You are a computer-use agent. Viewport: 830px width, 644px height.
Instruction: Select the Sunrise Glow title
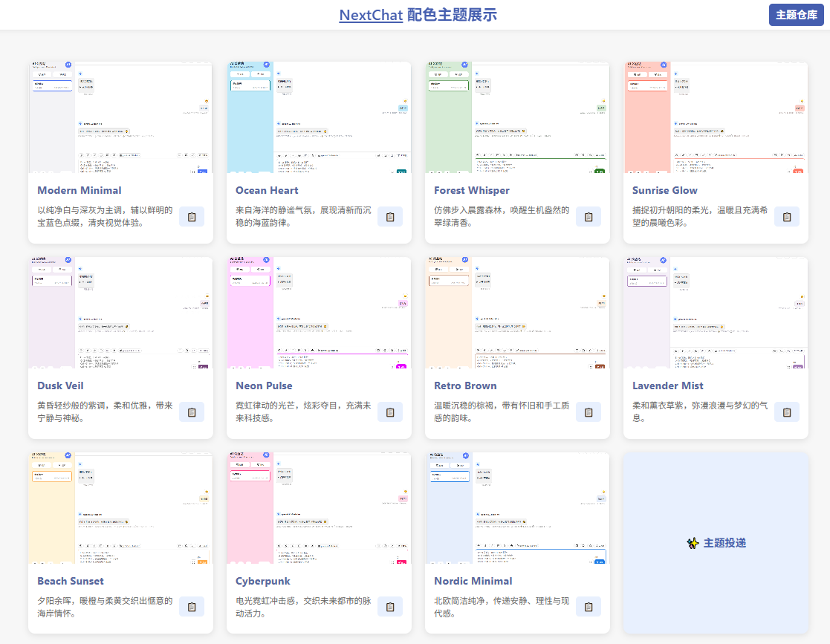(x=665, y=190)
